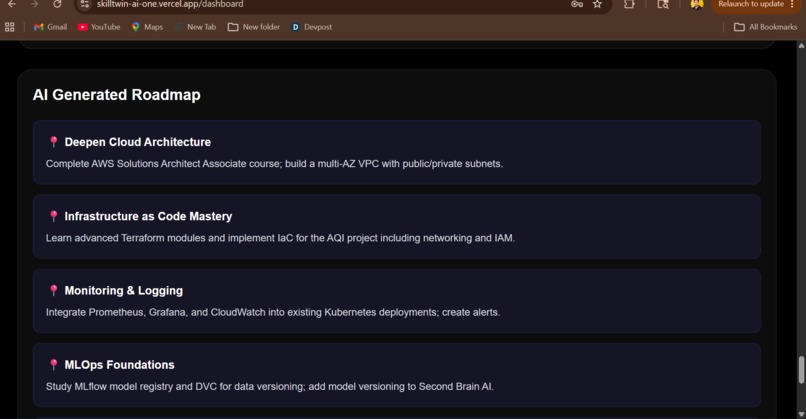Bookmark this page with the star icon

(x=597, y=4)
